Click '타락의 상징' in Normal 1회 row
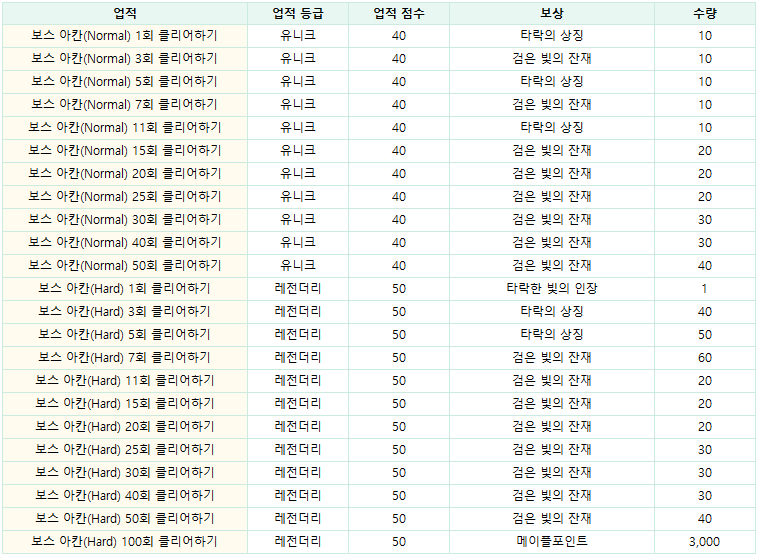This screenshot has width=758, height=556. click(x=552, y=36)
